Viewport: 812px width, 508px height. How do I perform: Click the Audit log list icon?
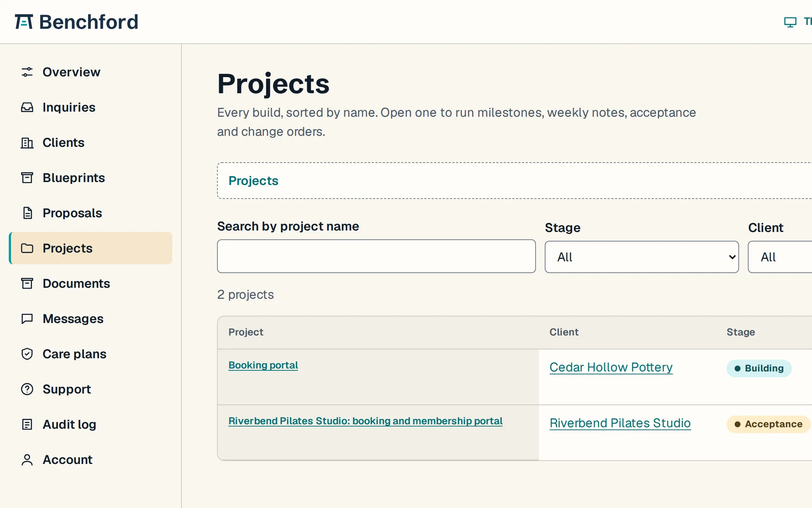[27, 424]
